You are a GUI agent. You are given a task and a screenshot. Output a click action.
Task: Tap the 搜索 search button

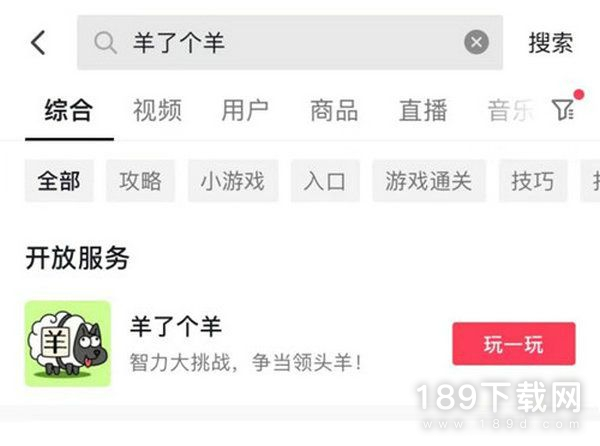[551, 42]
